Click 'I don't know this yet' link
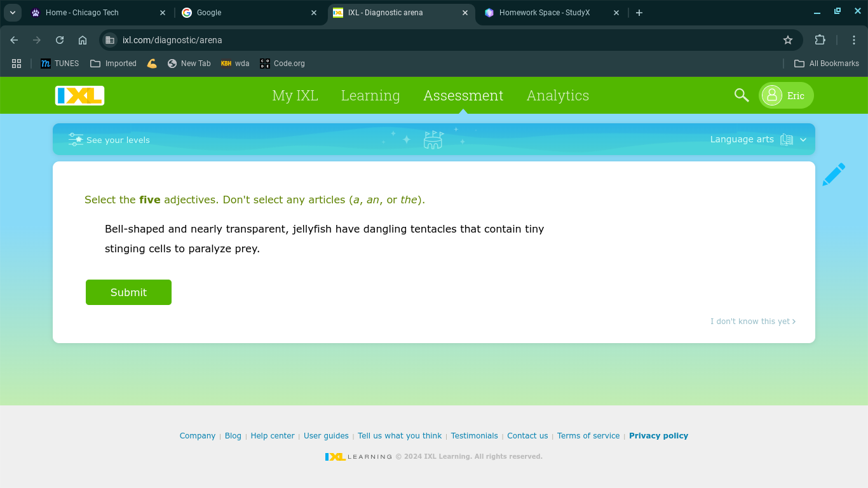The width and height of the screenshot is (868, 488). pyautogui.click(x=753, y=322)
